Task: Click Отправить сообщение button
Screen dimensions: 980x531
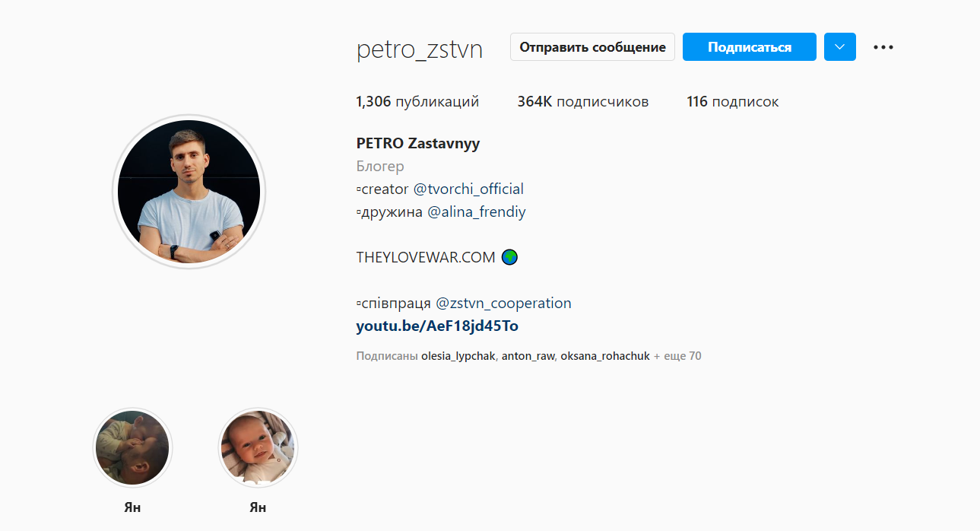Action: [x=592, y=47]
